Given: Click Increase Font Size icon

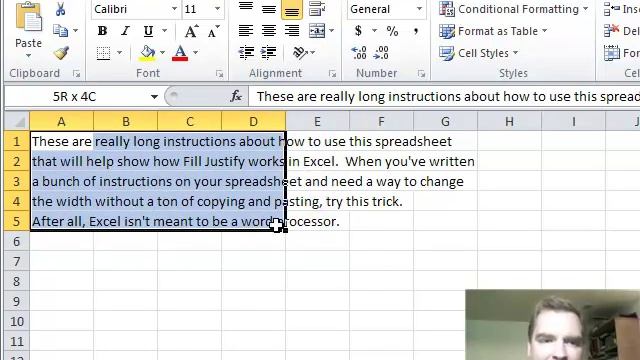Looking at the screenshot, I should 191,31.
